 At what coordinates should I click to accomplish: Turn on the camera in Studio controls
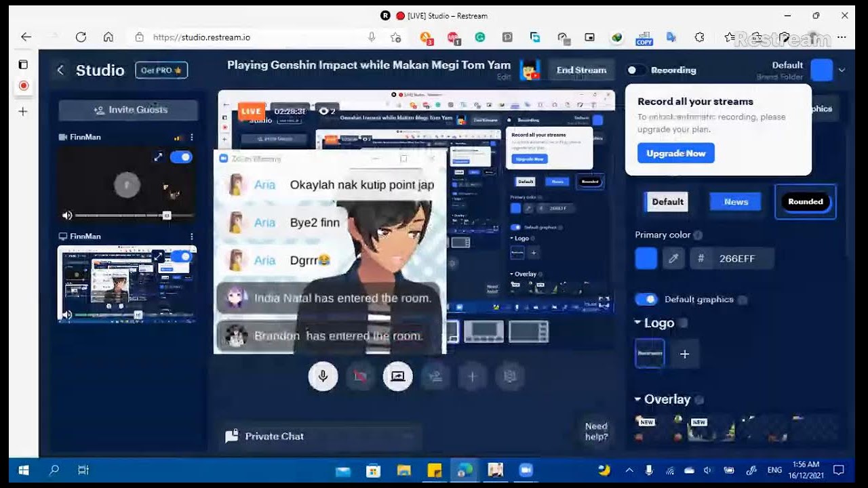(x=360, y=376)
